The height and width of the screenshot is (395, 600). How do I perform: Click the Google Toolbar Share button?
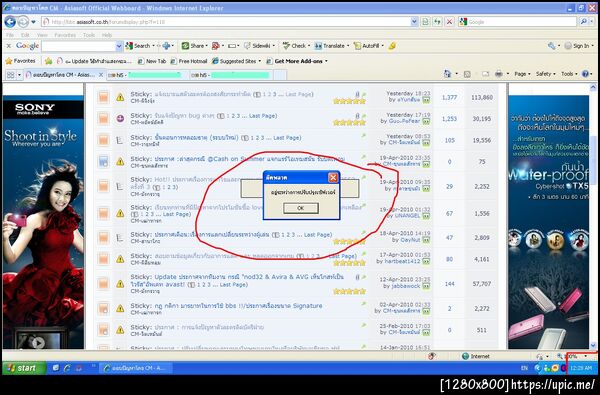pyautogui.click(x=193, y=46)
